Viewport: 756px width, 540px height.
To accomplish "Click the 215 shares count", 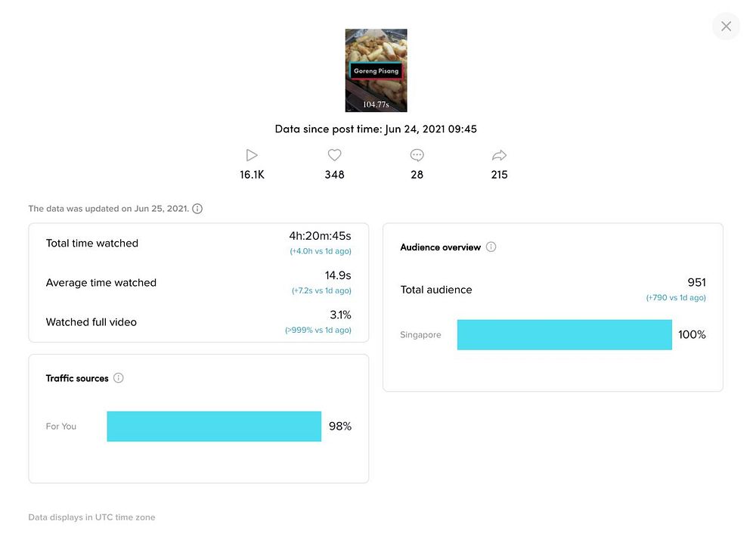I will [499, 175].
